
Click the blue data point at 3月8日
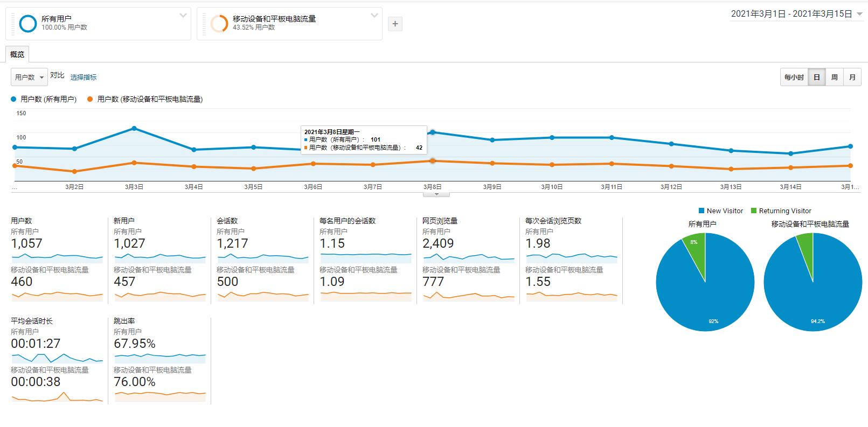coord(433,132)
